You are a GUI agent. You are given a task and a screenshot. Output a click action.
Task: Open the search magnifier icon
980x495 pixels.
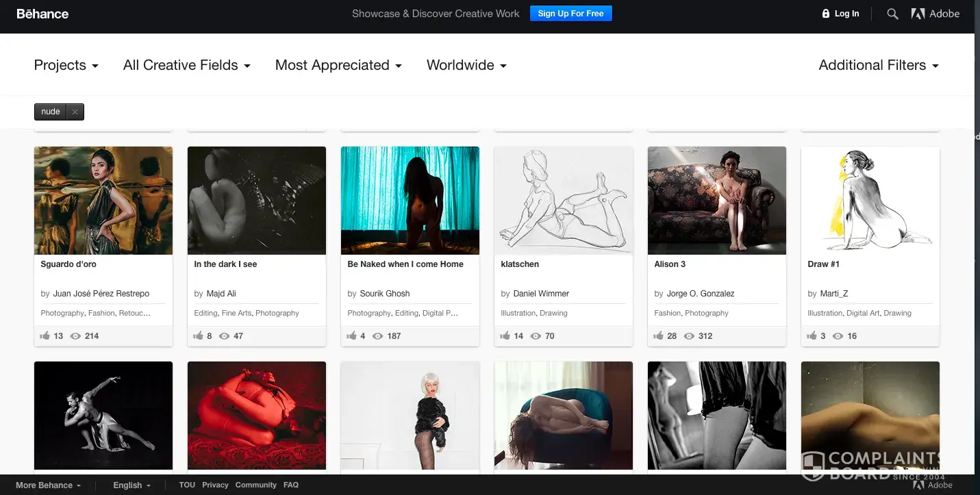[892, 14]
